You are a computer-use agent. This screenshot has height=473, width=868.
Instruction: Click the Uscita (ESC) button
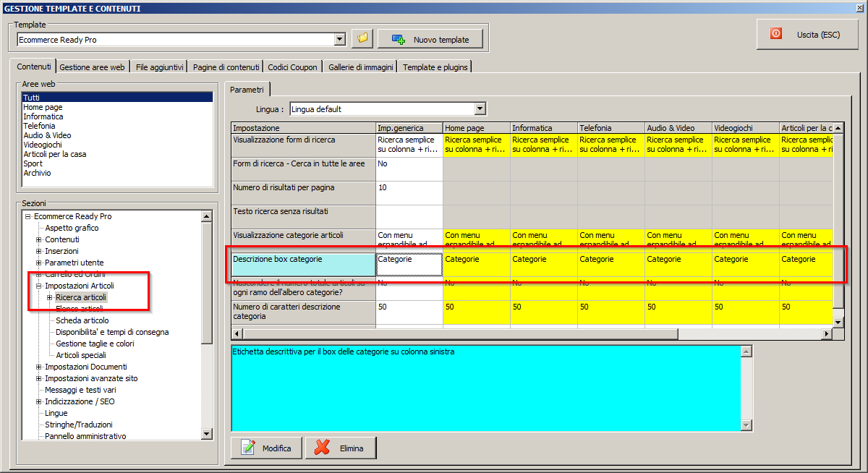click(x=807, y=34)
